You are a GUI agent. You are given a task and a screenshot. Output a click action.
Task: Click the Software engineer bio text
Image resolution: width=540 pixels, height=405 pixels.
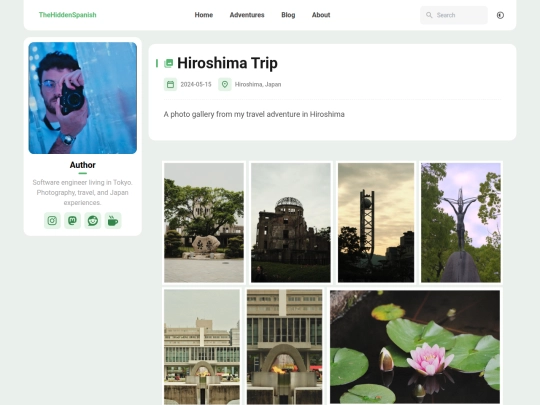tap(83, 192)
